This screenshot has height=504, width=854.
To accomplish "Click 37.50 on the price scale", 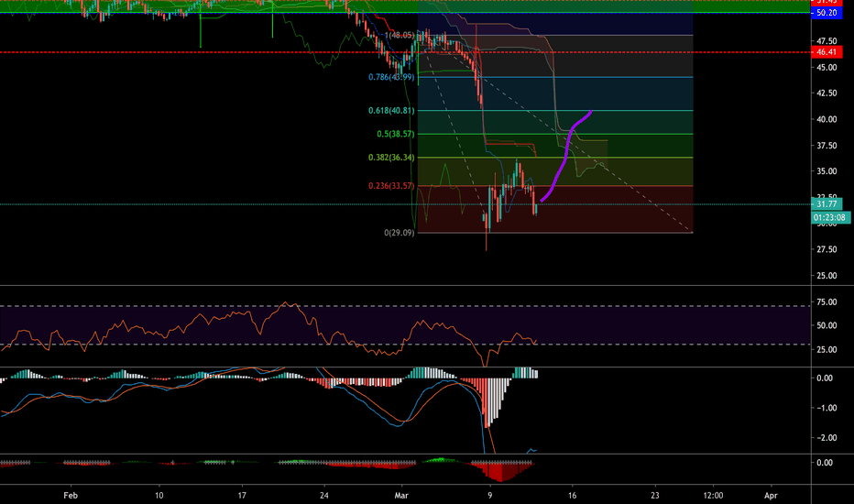I will (x=827, y=146).
